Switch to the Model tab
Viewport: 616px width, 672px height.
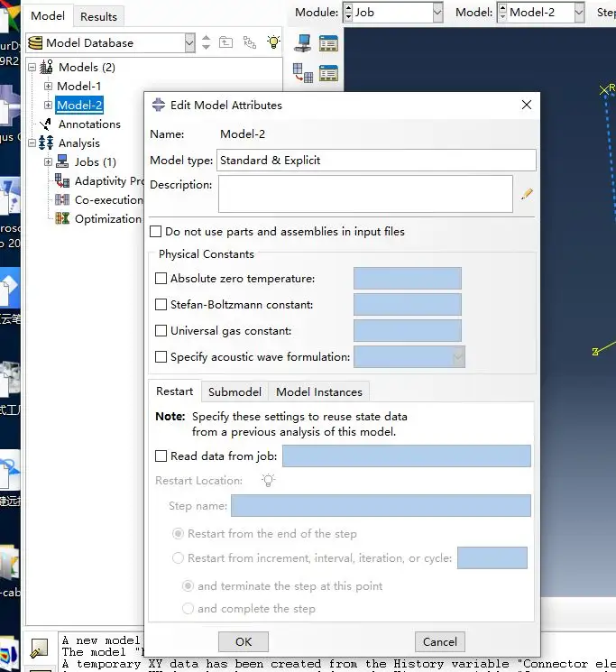[48, 16]
